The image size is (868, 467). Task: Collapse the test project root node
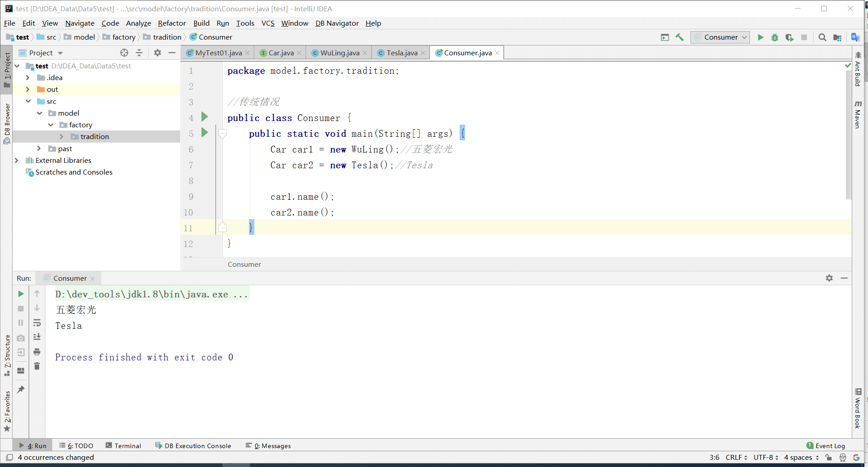tap(17, 66)
